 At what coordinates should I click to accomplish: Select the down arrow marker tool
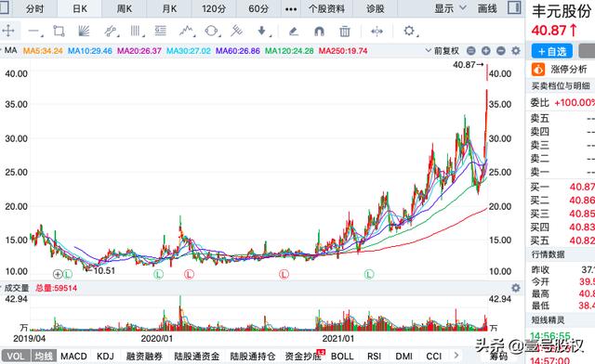(x=262, y=31)
